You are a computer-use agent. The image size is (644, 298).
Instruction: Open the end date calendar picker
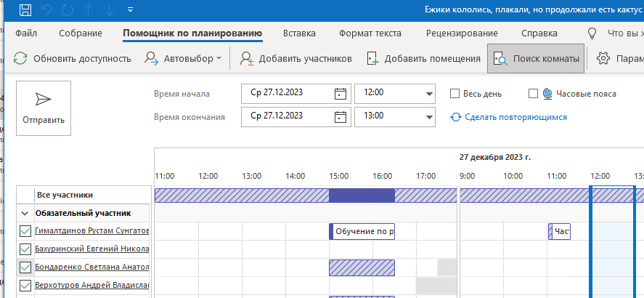point(341,117)
